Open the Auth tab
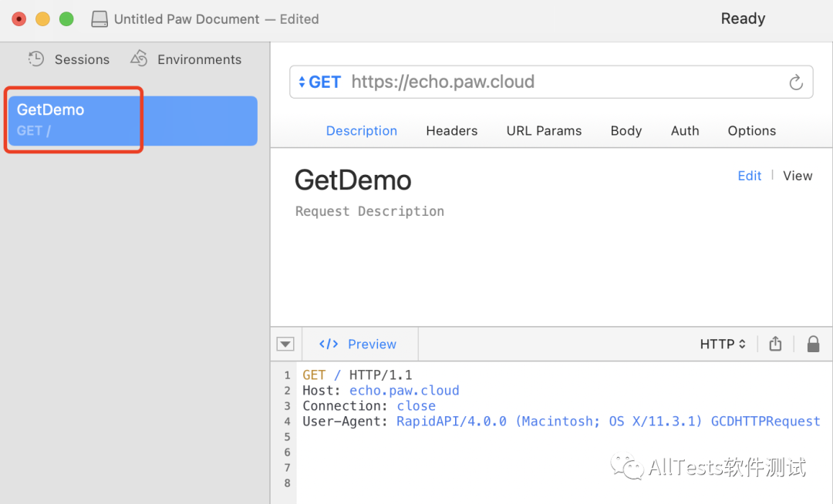 685,131
